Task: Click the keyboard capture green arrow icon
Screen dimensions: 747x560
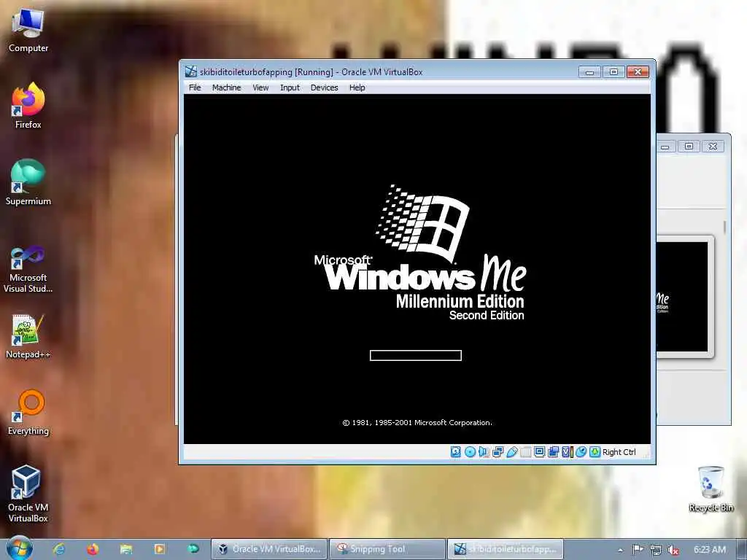Action: (595, 452)
